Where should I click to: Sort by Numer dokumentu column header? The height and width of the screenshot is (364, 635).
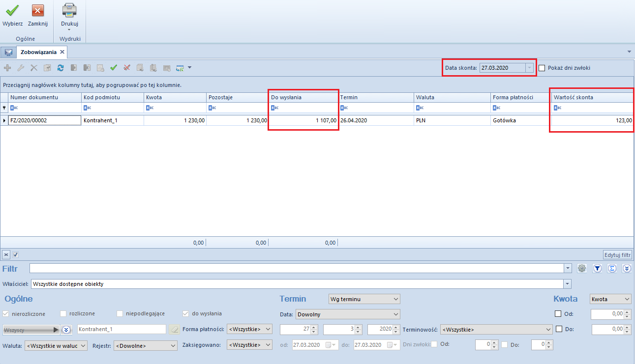pyautogui.click(x=45, y=97)
